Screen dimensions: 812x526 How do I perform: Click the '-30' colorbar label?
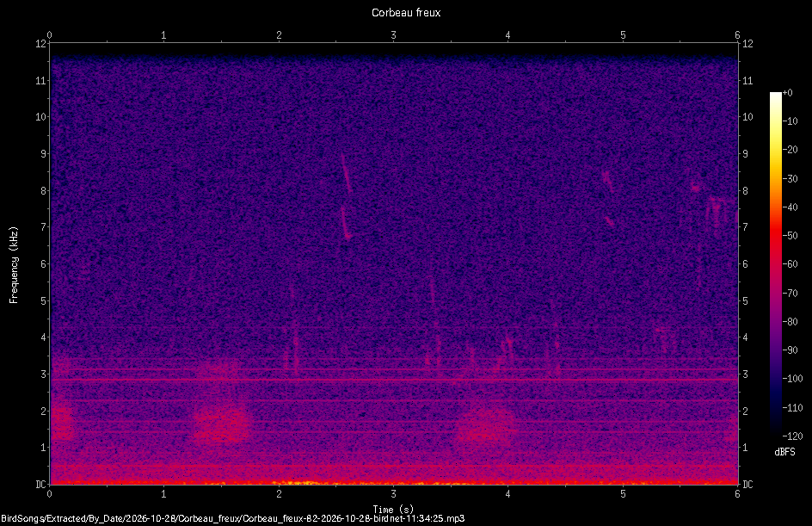coord(790,179)
